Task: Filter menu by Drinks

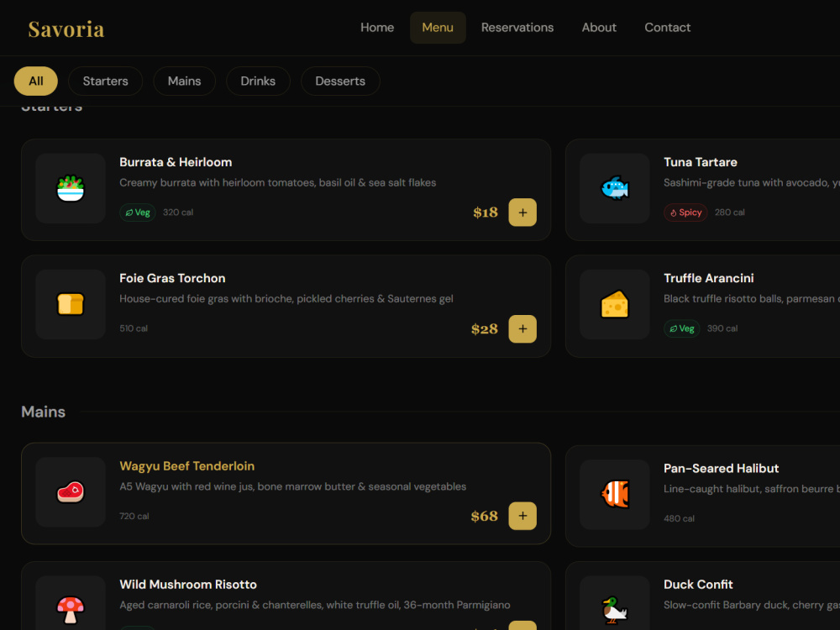Action: [258, 81]
